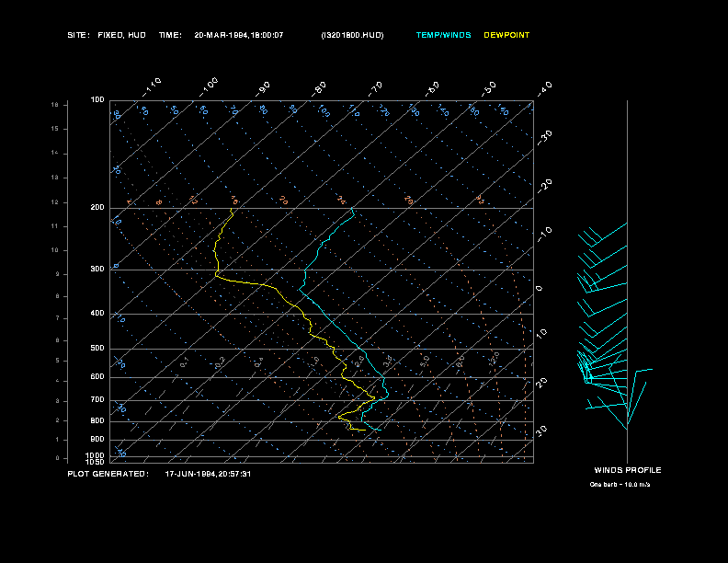
Task: Click the -20 temperature label on right edge
Action: click(545, 186)
